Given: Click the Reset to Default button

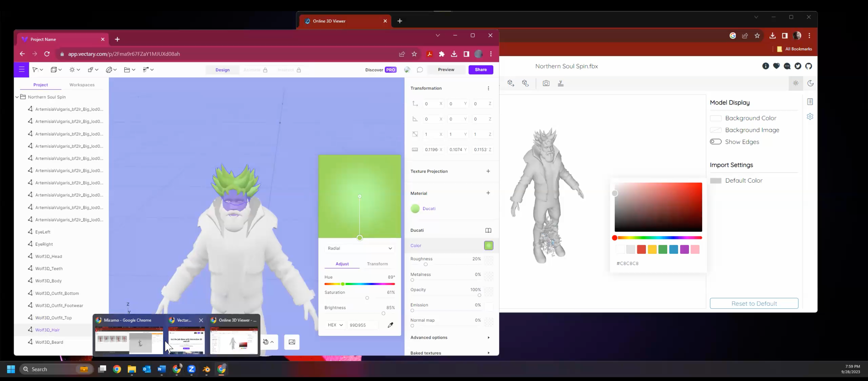Looking at the screenshot, I should pos(754,303).
